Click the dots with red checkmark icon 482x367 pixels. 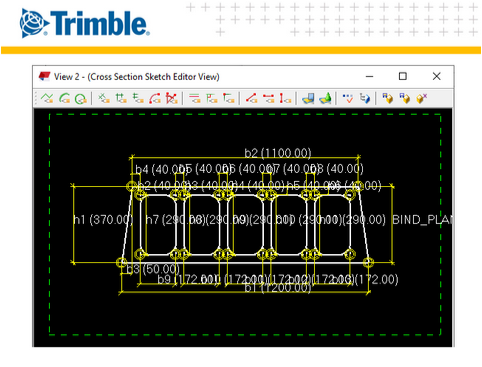(x=347, y=98)
